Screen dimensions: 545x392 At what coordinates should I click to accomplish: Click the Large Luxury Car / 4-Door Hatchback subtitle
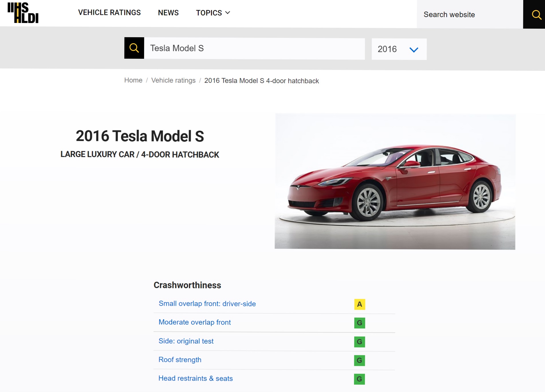(x=140, y=154)
